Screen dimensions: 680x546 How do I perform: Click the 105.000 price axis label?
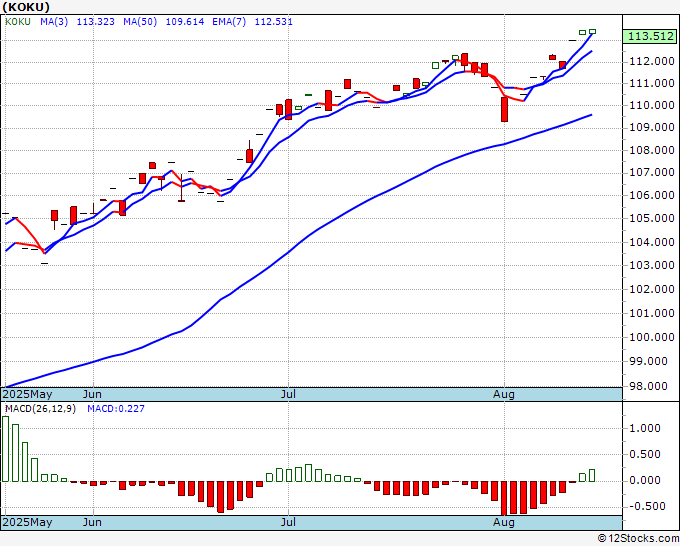click(x=652, y=219)
